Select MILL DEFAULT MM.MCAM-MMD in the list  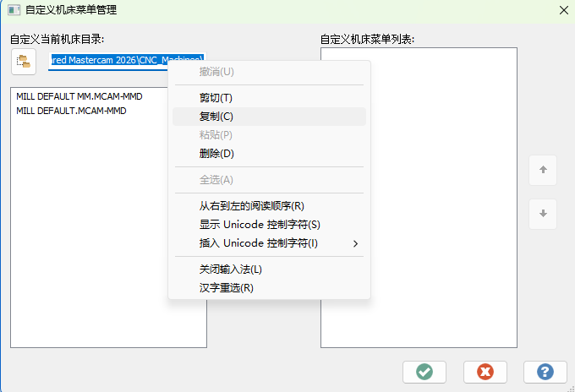(79, 96)
